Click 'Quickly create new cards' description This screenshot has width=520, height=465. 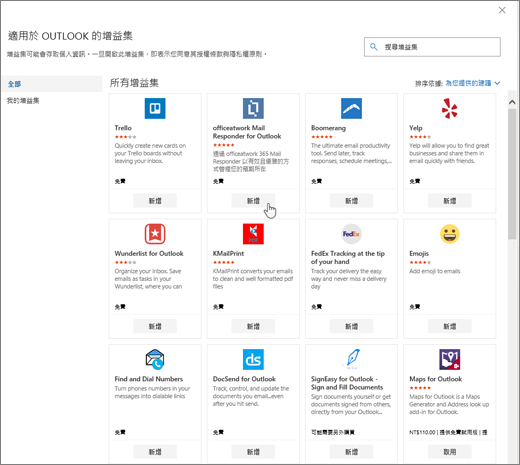pyautogui.click(x=150, y=153)
